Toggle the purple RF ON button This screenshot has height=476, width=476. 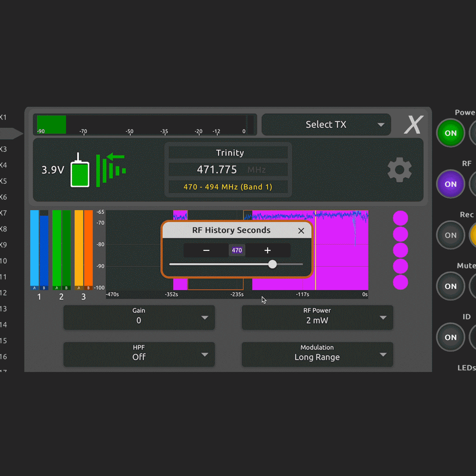[x=450, y=184]
